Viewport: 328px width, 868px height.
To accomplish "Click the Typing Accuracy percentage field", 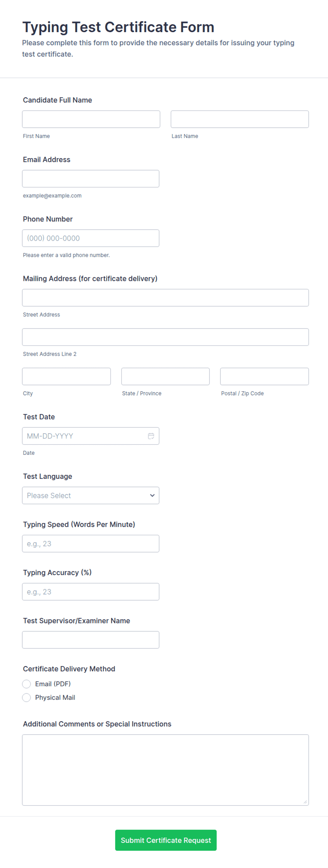I will pyautogui.click(x=91, y=591).
